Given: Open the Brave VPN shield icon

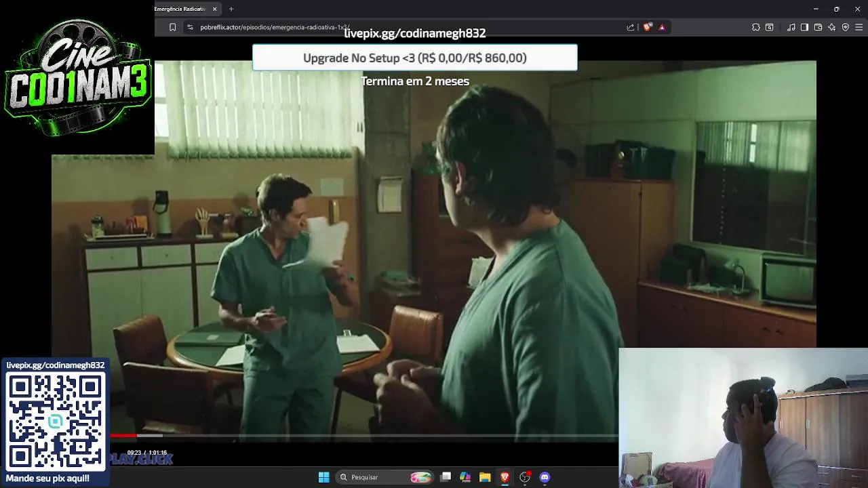Looking at the screenshot, I should [x=846, y=27].
